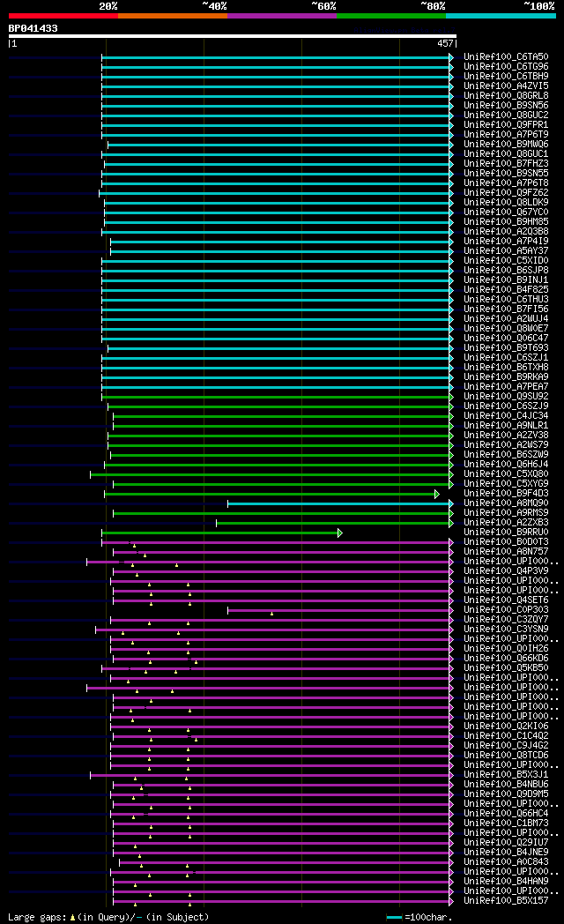The width and height of the screenshot is (564, 924).
Task: Select the UniRef100_Q67YC0 label
Action: 506,212
